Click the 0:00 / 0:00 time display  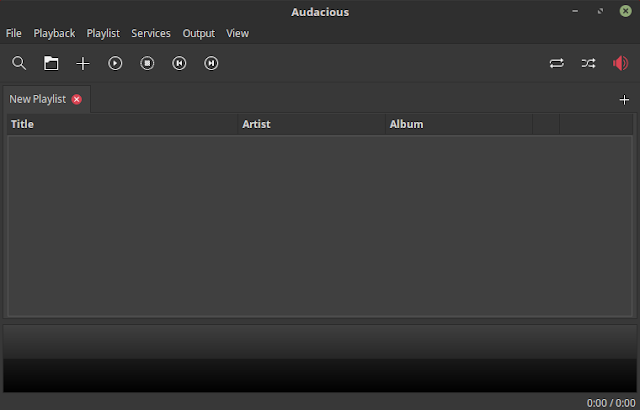click(x=611, y=403)
